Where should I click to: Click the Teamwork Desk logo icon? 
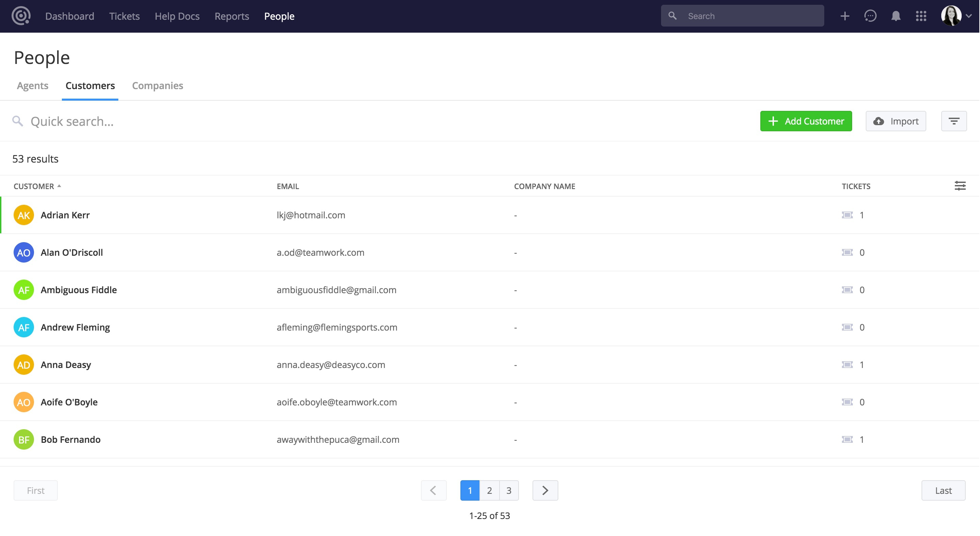[21, 16]
